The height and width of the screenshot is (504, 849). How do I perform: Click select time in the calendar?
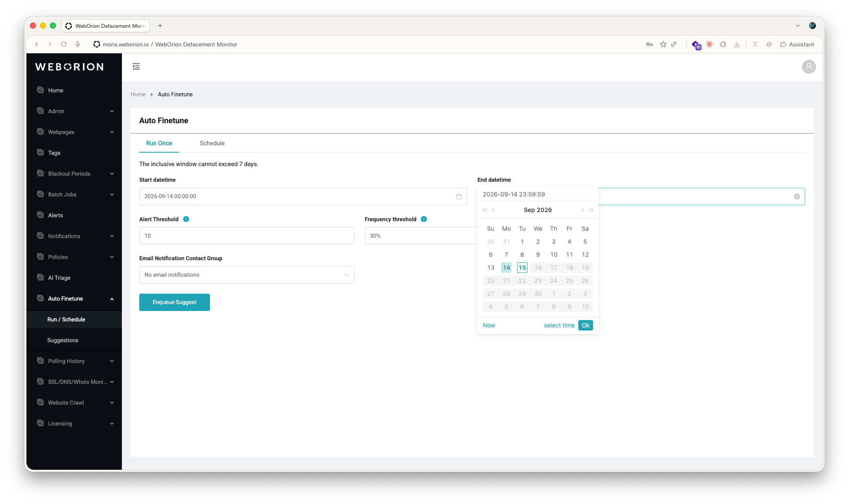tap(559, 325)
